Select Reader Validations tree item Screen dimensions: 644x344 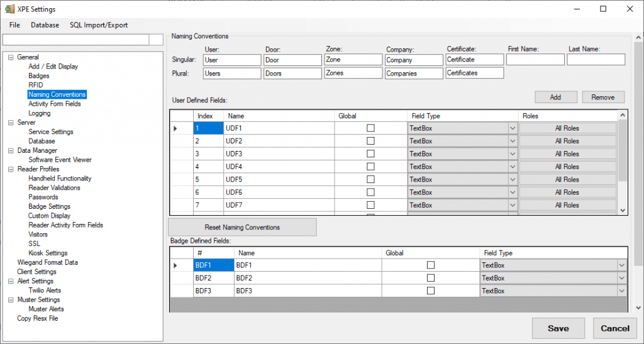pos(54,187)
